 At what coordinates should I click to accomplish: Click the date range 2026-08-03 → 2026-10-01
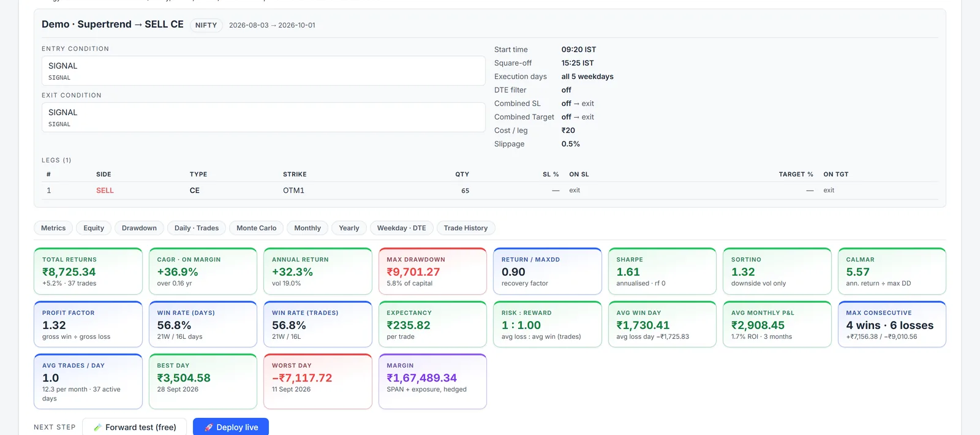272,25
